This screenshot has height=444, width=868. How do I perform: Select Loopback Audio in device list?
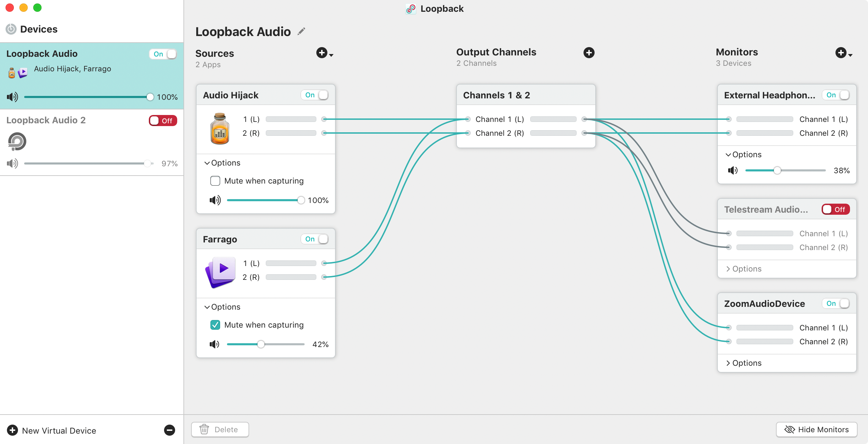[x=92, y=76]
